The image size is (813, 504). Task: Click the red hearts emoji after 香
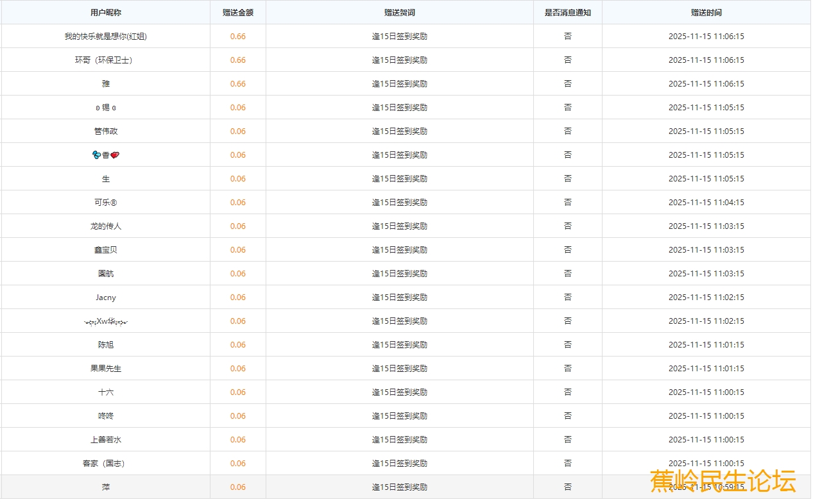(115, 155)
